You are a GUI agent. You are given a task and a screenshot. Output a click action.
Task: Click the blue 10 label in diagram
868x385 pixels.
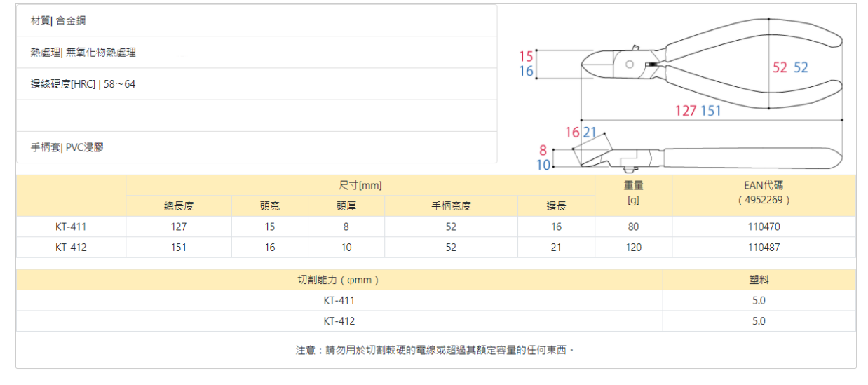pyautogui.click(x=543, y=165)
